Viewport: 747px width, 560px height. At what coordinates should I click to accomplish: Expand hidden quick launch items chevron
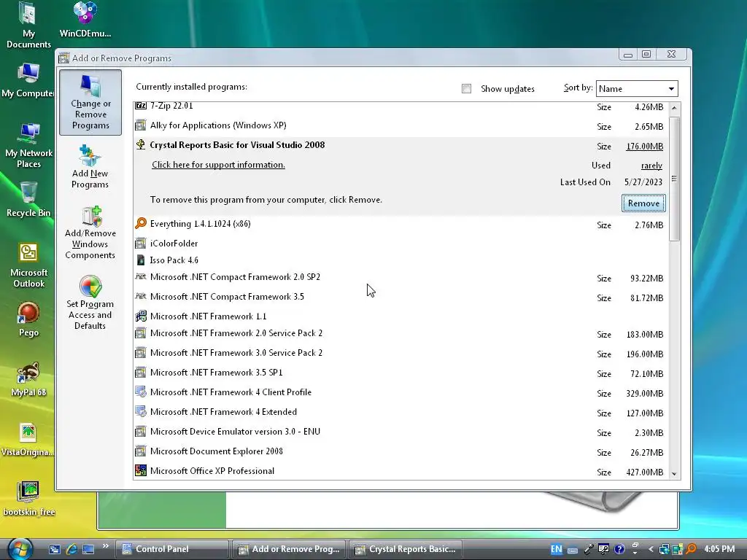click(x=105, y=545)
